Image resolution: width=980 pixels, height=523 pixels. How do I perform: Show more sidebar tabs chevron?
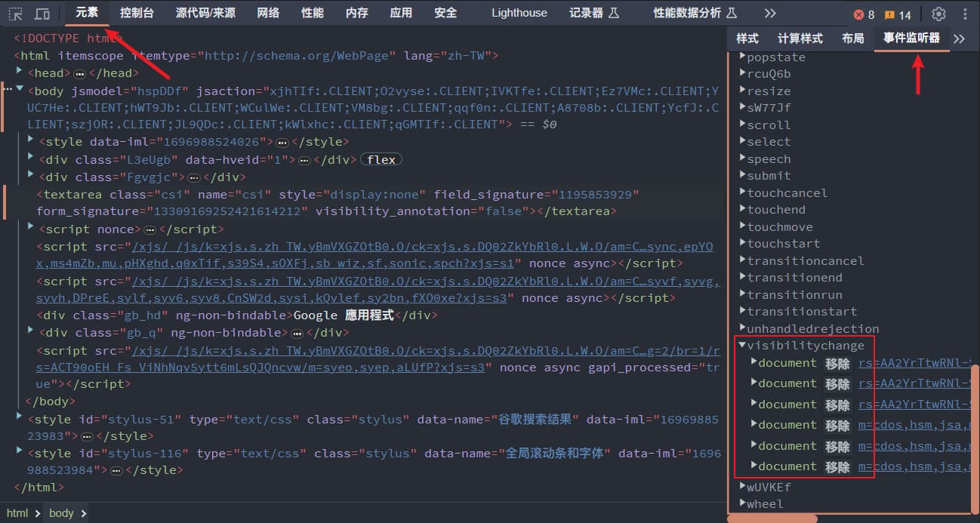(x=959, y=38)
